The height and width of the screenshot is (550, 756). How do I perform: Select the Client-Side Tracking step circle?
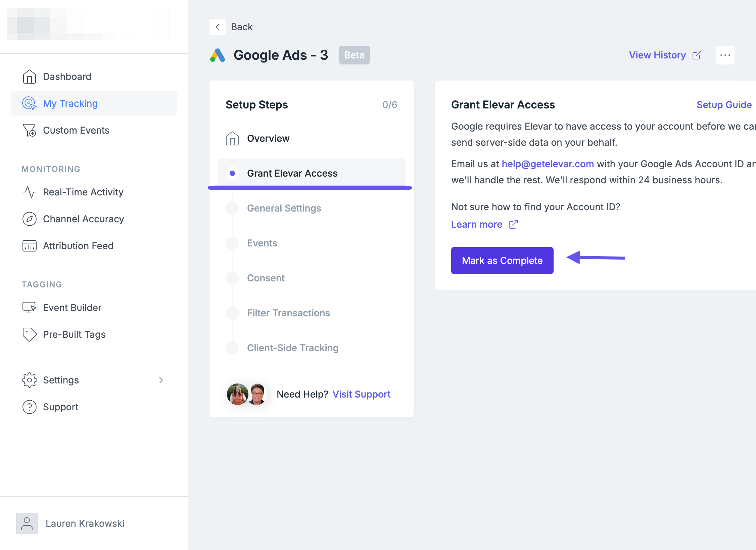pyautogui.click(x=232, y=348)
